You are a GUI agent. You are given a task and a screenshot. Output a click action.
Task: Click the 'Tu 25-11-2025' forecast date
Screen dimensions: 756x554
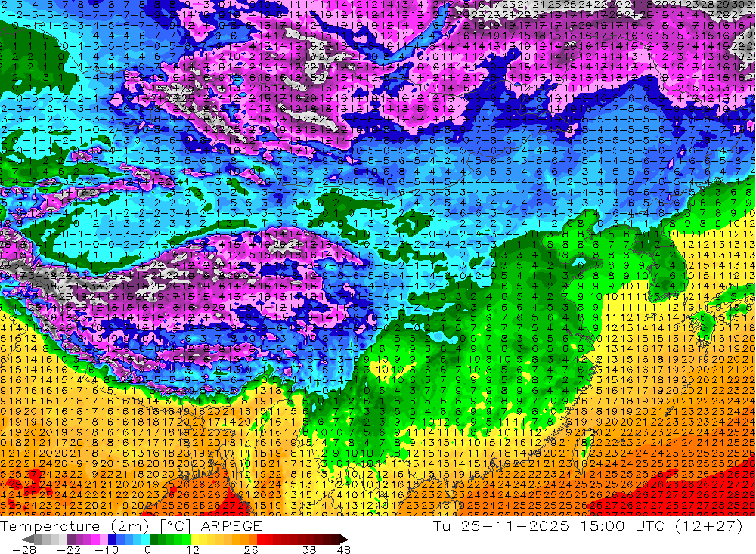point(501,525)
